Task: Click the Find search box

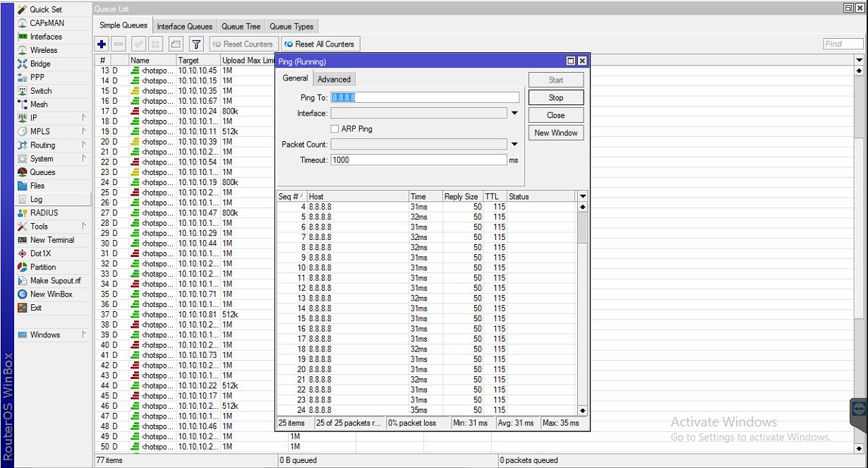Action: click(x=843, y=44)
